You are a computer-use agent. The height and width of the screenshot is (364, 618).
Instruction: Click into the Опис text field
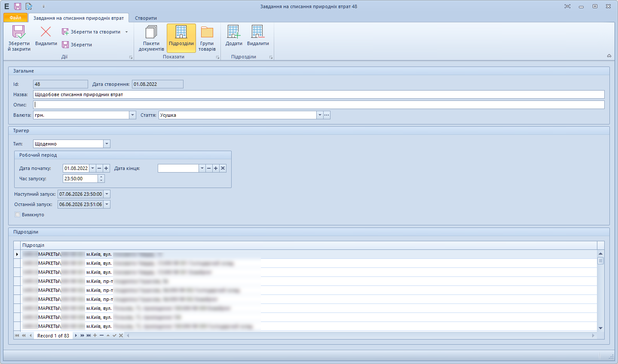coord(318,105)
